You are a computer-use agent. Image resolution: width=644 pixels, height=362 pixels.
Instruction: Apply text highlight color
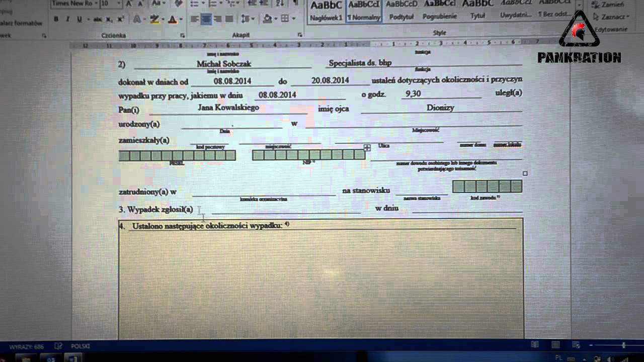coord(153,20)
